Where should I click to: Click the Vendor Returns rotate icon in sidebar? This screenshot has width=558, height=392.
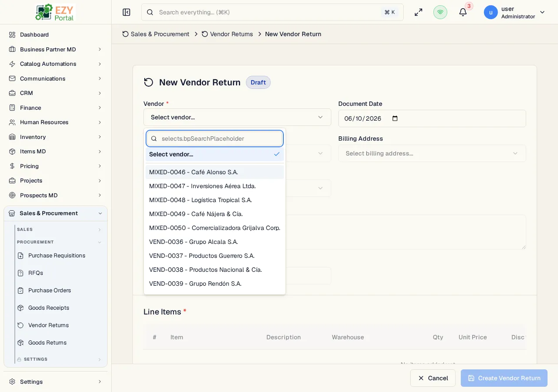point(20,325)
